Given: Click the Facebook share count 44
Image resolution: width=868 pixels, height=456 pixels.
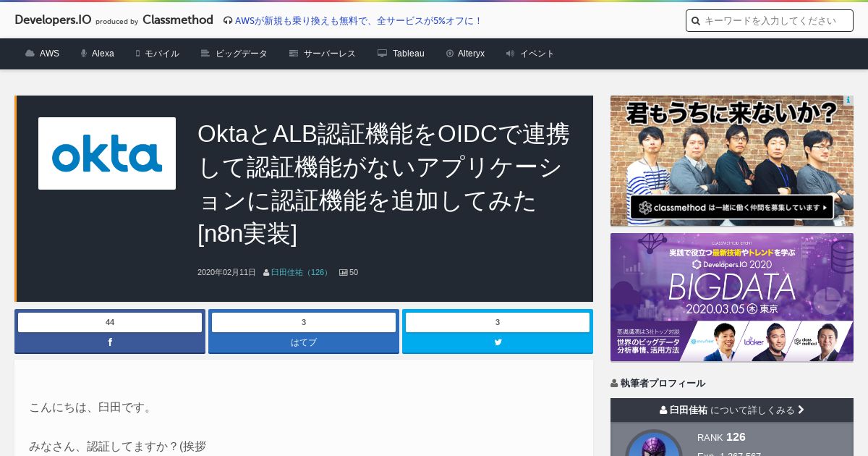Looking at the screenshot, I should click(x=110, y=322).
